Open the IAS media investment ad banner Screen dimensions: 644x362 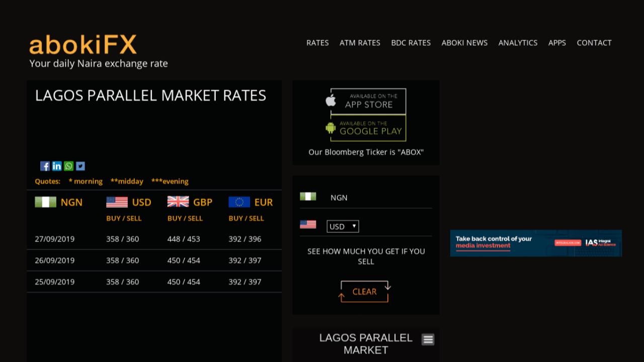coord(536,243)
